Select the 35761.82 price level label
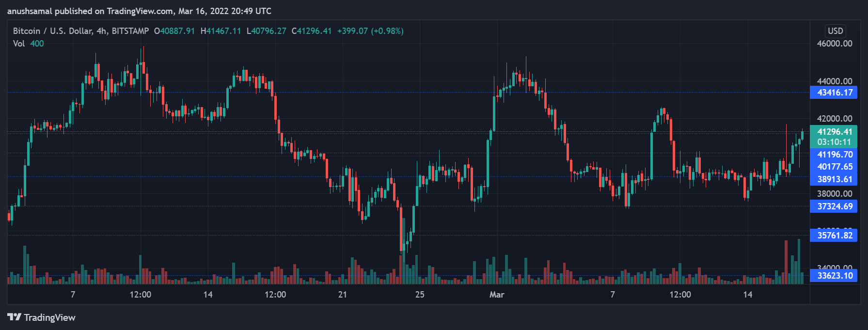This screenshot has height=330, width=868. pos(834,236)
